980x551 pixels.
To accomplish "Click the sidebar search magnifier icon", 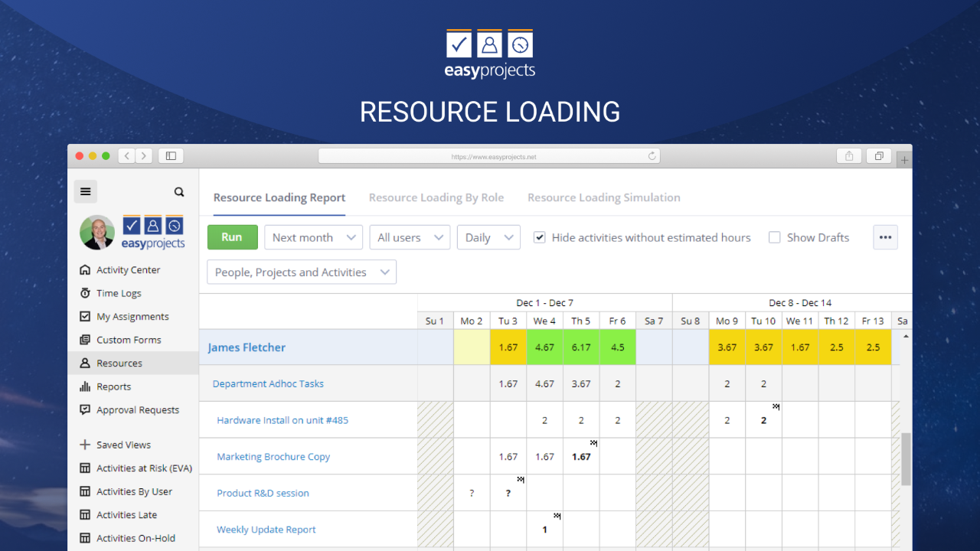I will (x=179, y=192).
